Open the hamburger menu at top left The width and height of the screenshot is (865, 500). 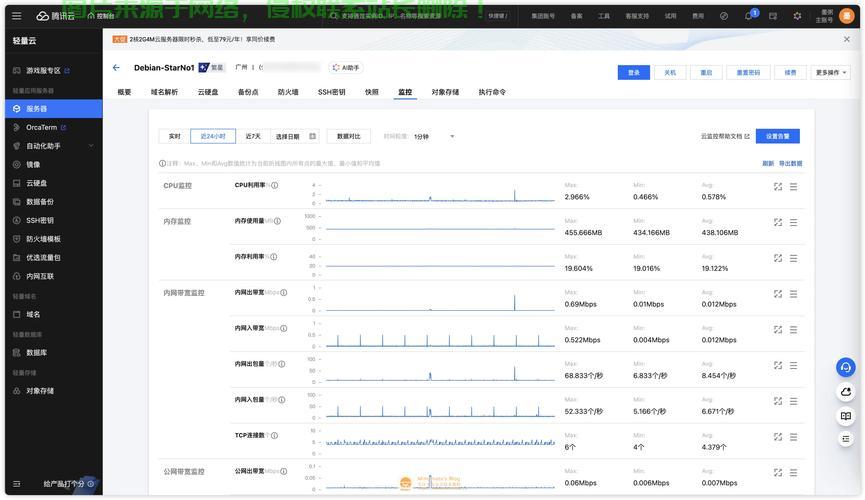point(17,16)
